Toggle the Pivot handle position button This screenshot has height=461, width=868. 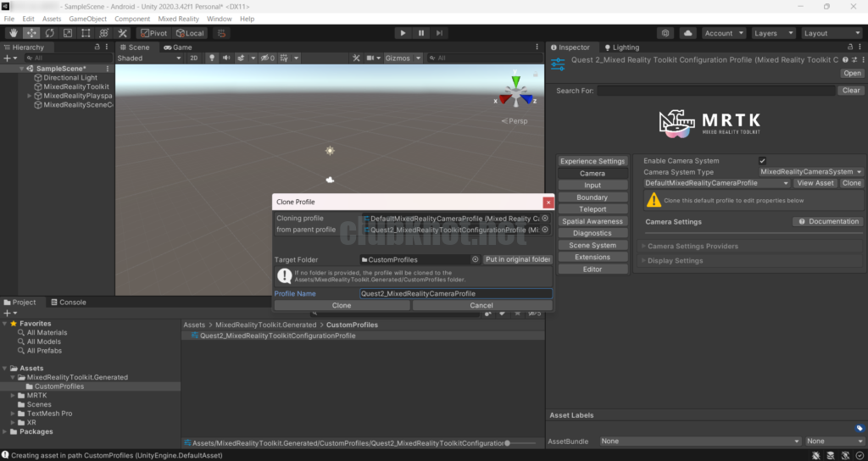(154, 33)
